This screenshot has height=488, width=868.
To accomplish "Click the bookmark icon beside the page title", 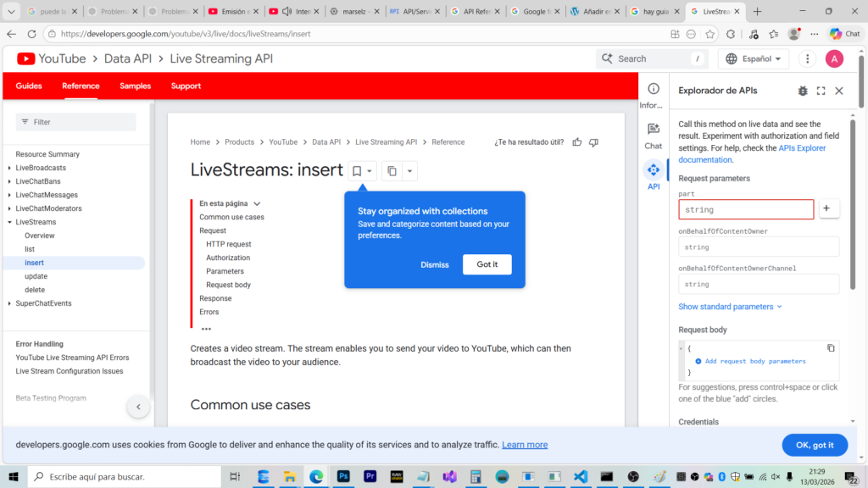I will point(357,171).
